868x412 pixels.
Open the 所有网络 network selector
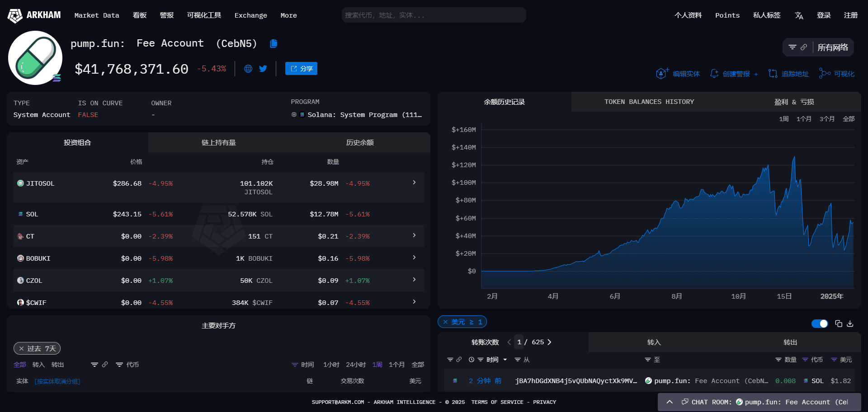pyautogui.click(x=833, y=47)
